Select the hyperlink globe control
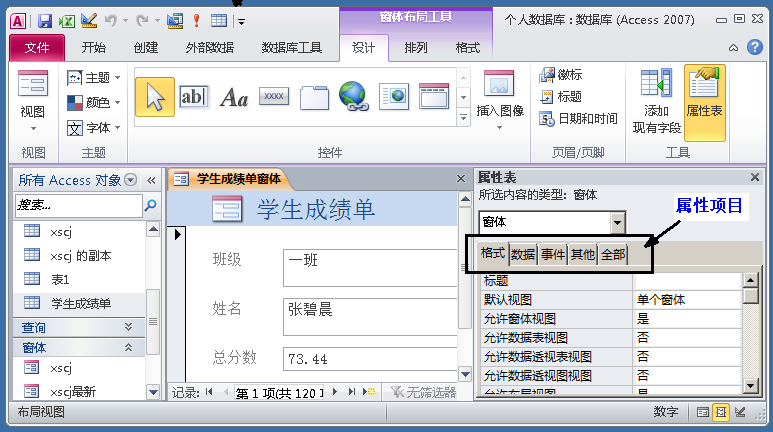This screenshot has width=773, height=432. pyautogui.click(x=353, y=96)
